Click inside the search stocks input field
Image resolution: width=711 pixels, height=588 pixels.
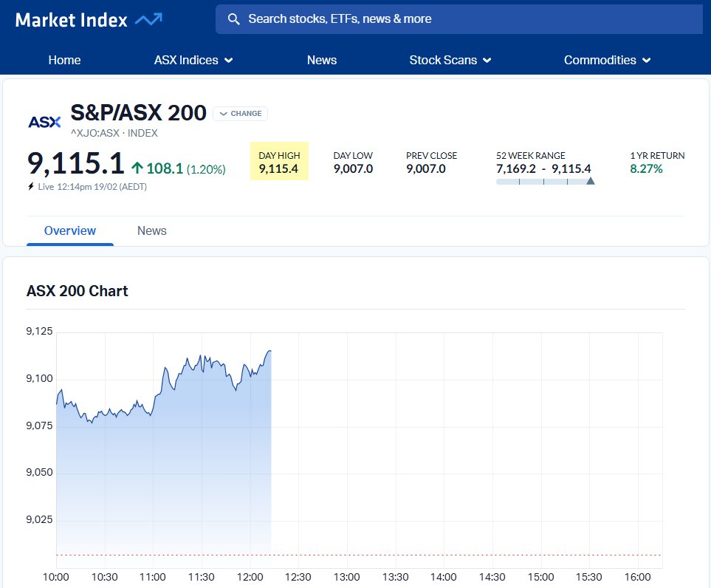[443, 19]
